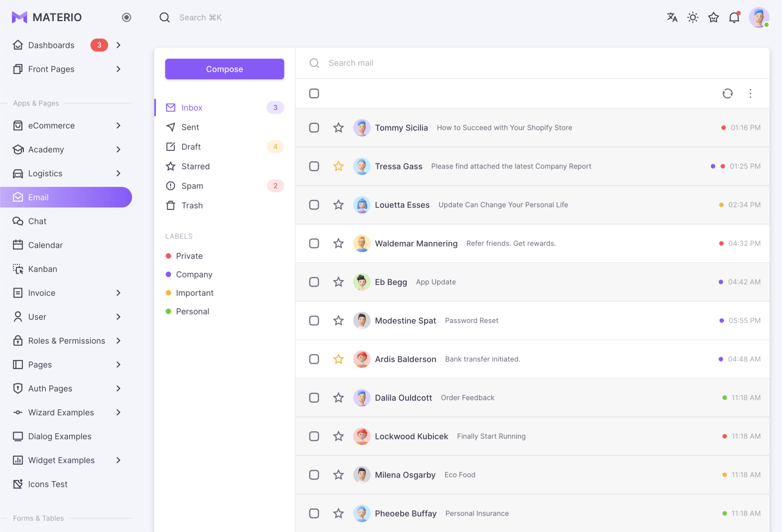
Task: Open the Inbox folder
Action: [224, 107]
